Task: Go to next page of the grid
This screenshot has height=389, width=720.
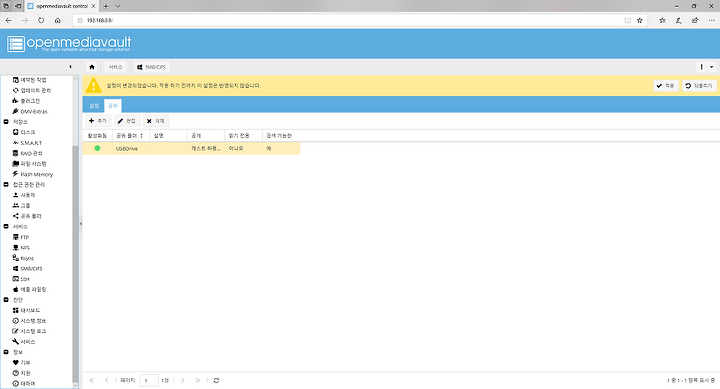Action: [183, 380]
